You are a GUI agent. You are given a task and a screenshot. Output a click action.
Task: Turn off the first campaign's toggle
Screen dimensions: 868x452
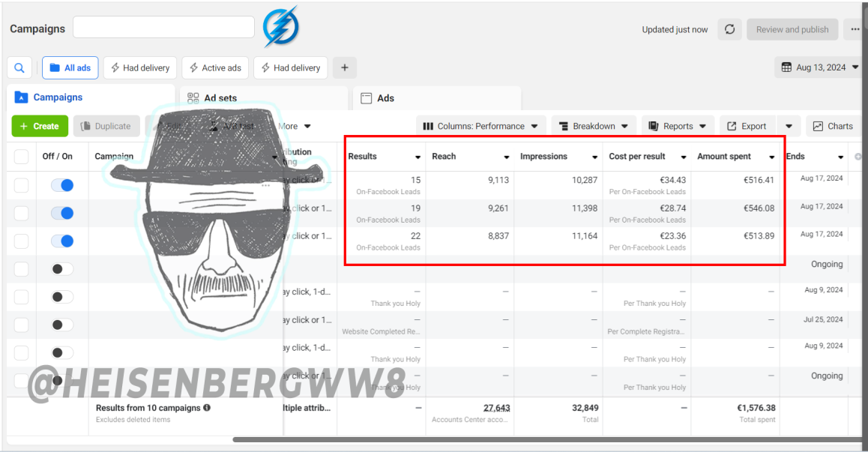click(x=62, y=185)
